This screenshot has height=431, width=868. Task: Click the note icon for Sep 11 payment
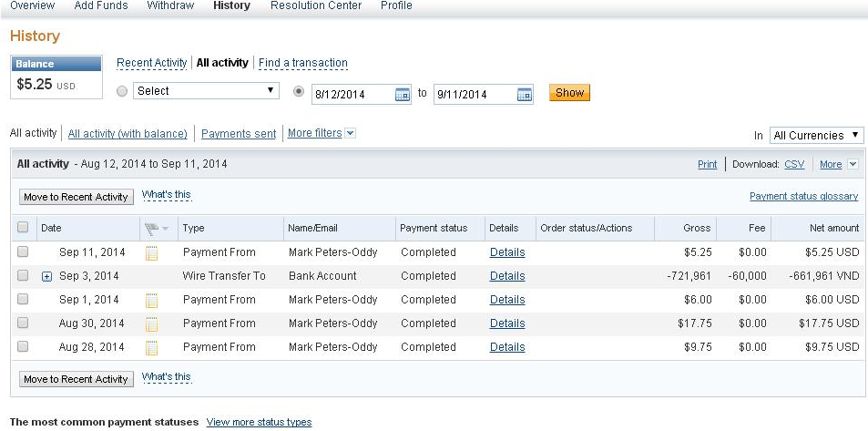tap(152, 252)
